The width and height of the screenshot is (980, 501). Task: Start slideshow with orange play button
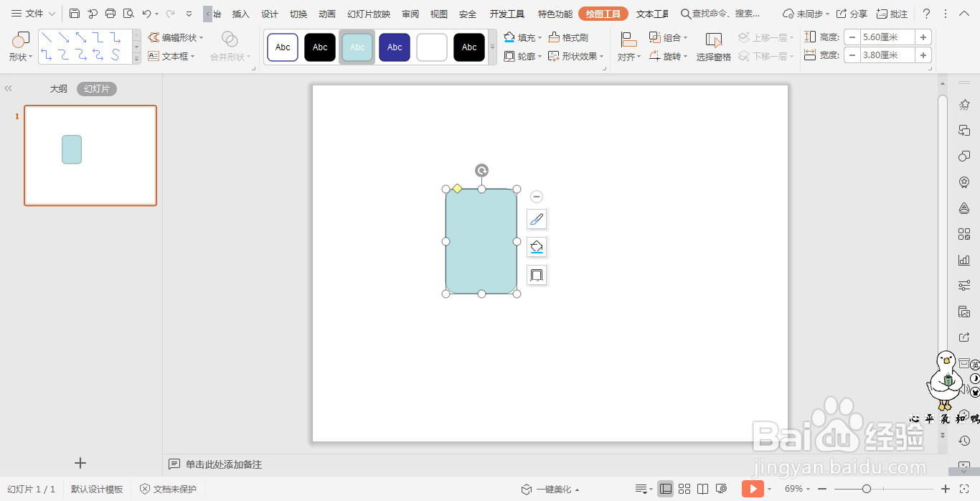(x=753, y=489)
